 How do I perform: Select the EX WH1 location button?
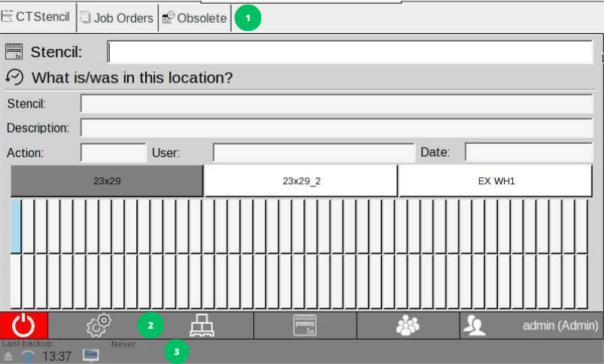pyautogui.click(x=496, y=181)
